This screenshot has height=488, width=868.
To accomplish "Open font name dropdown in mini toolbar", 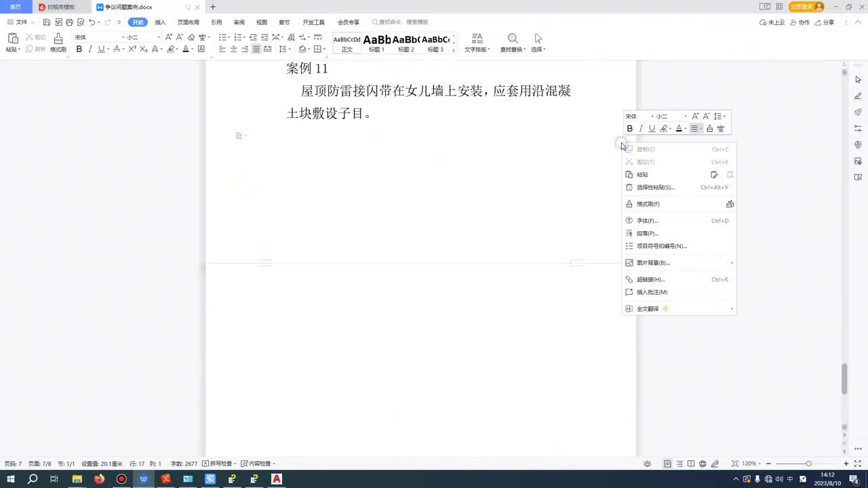I will pyautogui.click(x=652, y=117).
